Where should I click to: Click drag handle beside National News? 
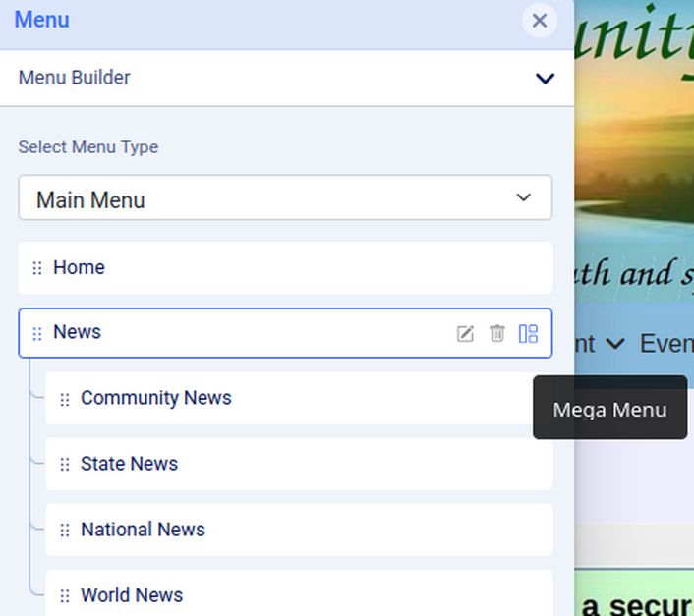coord(65,531)
